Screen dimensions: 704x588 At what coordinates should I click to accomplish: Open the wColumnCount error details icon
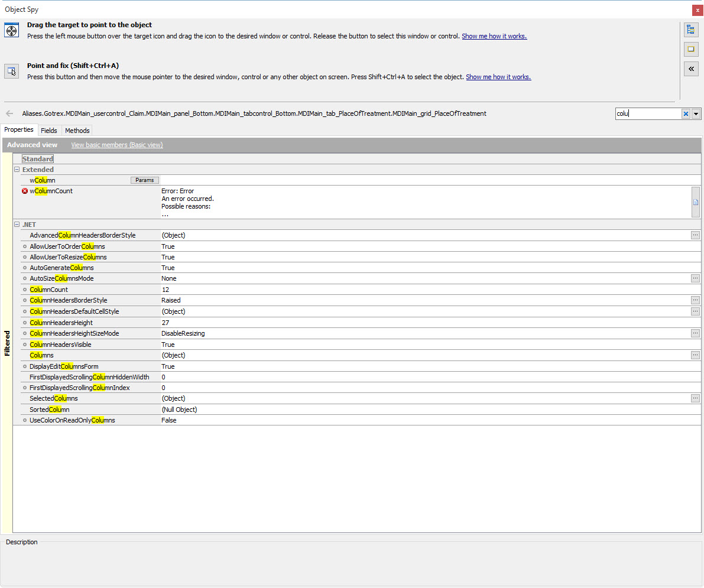coord(696,202)
